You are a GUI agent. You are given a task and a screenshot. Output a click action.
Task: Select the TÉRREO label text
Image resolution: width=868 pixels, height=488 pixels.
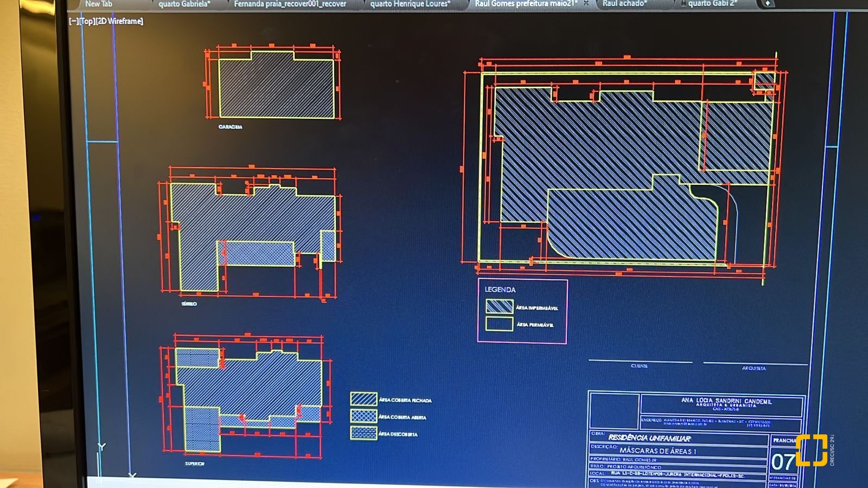tap(189, 304)
